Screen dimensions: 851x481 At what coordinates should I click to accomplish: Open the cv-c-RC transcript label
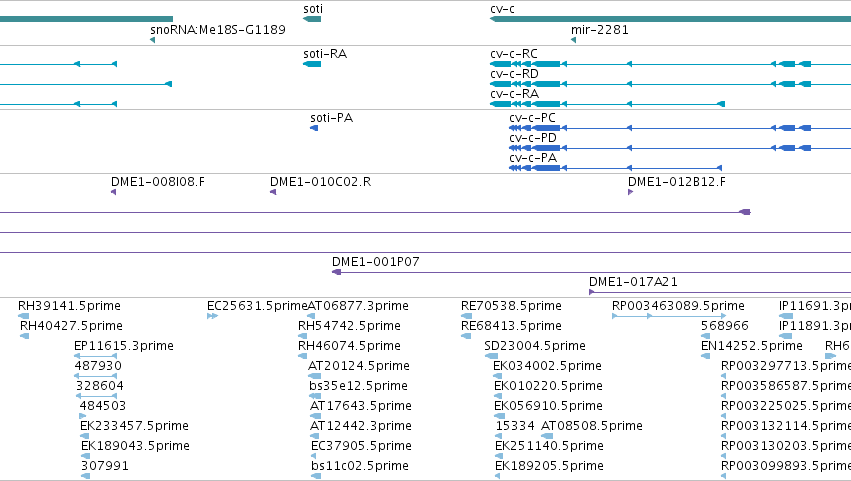(x=514, y=54)
